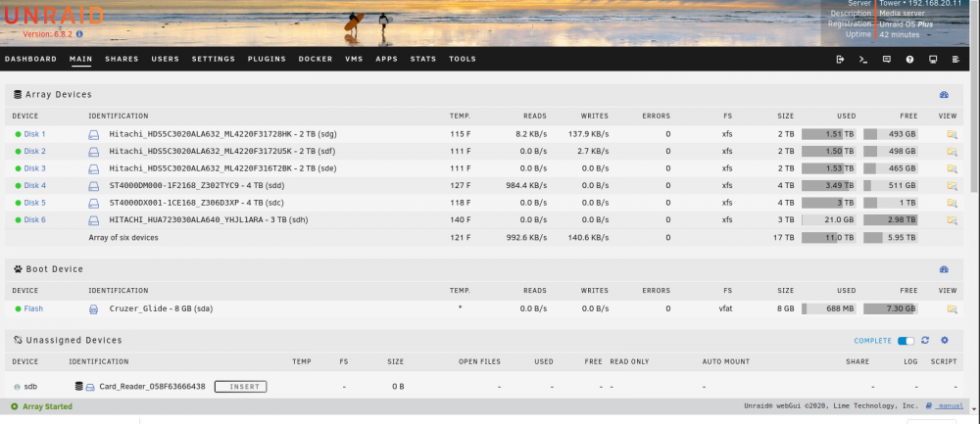980x424 pixels.
Task: Open Disk 1 settings link
Action: pyautogui.click(x=34, y=134)
